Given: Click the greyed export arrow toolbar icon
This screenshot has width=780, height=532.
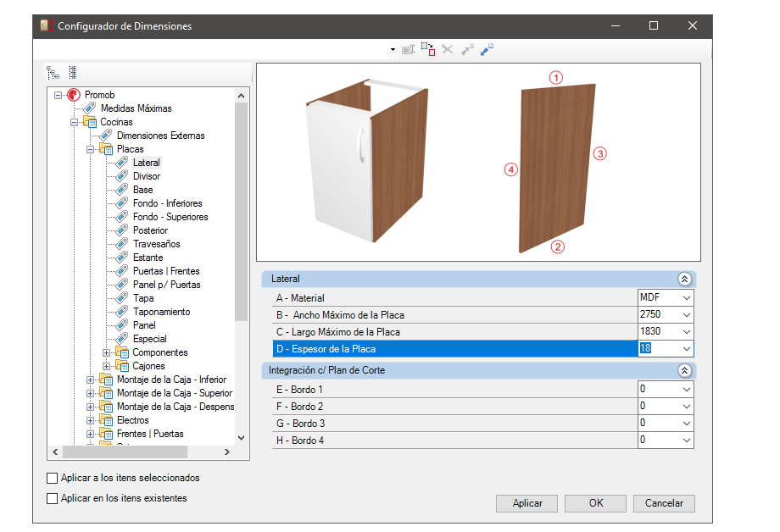Looking at the screenshot, I should pos(467,49).
